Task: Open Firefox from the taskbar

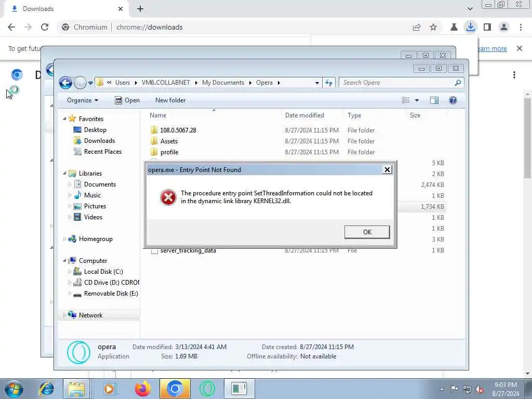Action: (x=142, y=389)
